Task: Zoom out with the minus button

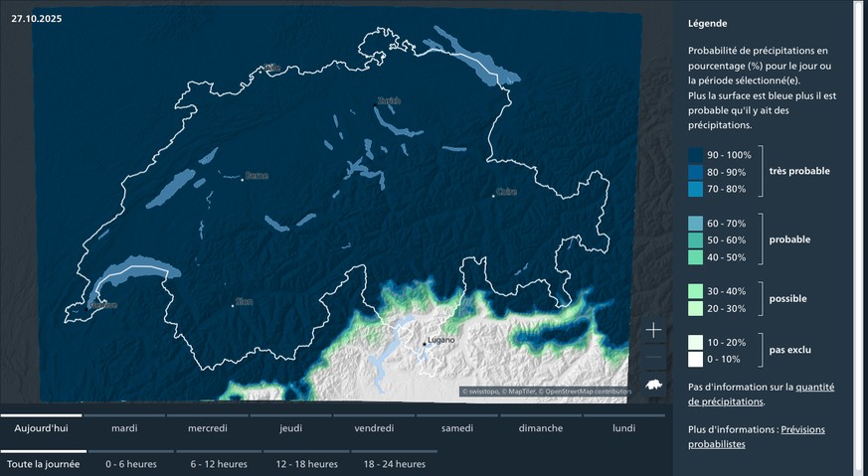Action: pyautogui.click(x=653, y=357)
